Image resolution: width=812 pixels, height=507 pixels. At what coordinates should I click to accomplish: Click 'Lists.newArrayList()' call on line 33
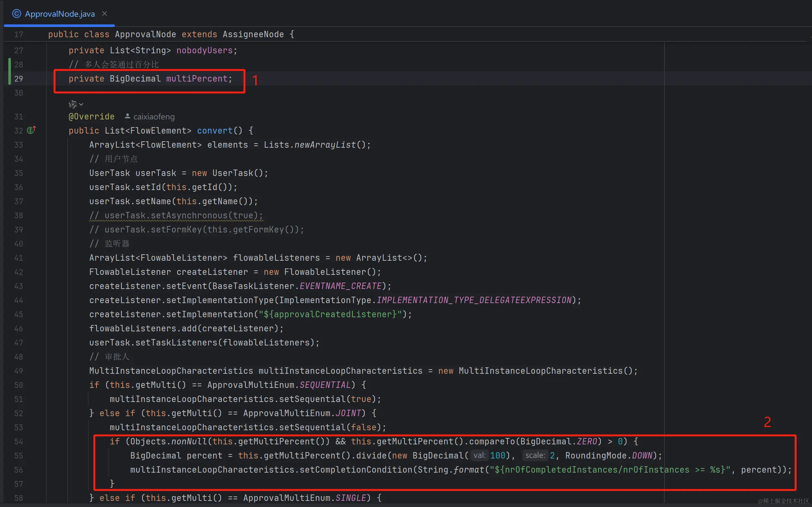(315, 145)
